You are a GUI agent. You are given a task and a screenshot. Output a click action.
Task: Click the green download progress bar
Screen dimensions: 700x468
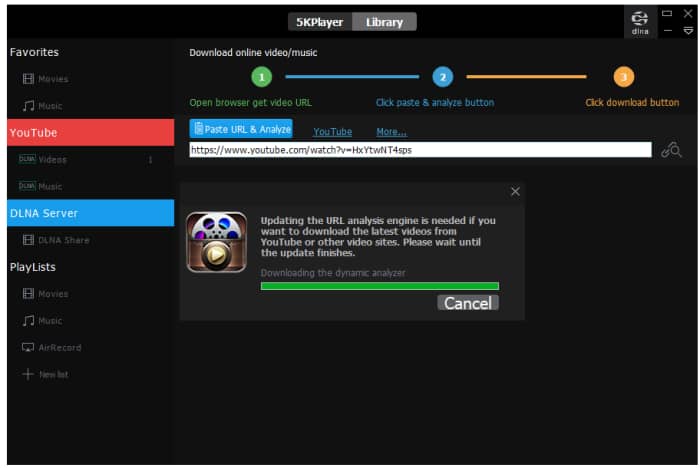point(380,286)
